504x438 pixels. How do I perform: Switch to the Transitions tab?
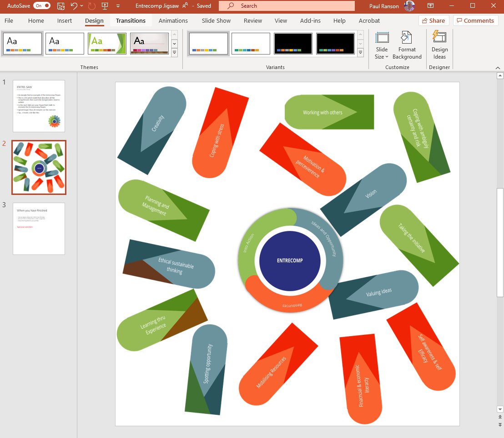coord(131,20)
